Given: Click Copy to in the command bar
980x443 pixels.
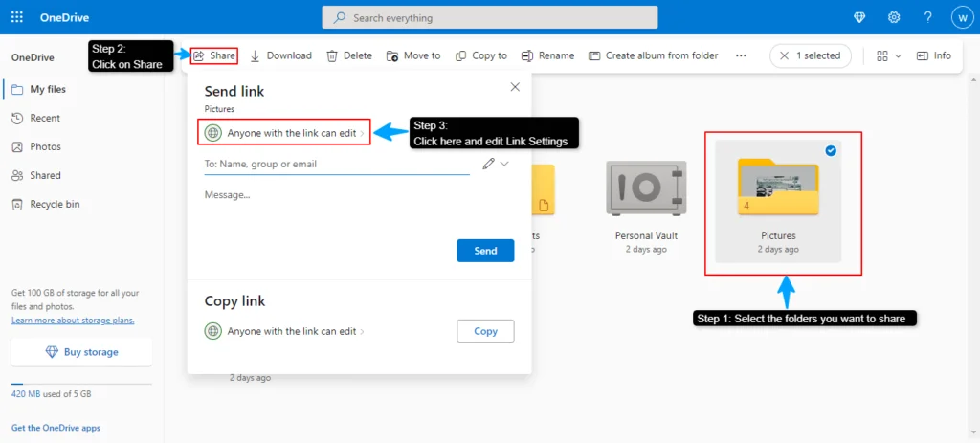Looking at the screenshot, I should [481, 55].
